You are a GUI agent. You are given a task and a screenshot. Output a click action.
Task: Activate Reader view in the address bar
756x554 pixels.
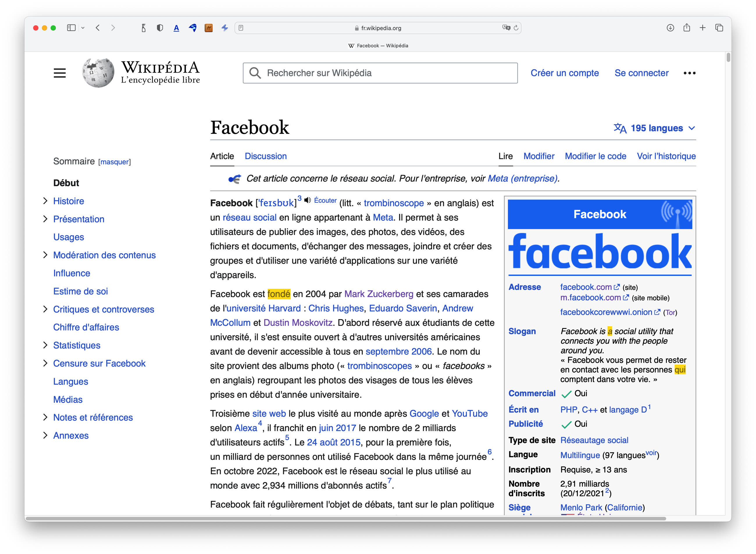[241, 28]
